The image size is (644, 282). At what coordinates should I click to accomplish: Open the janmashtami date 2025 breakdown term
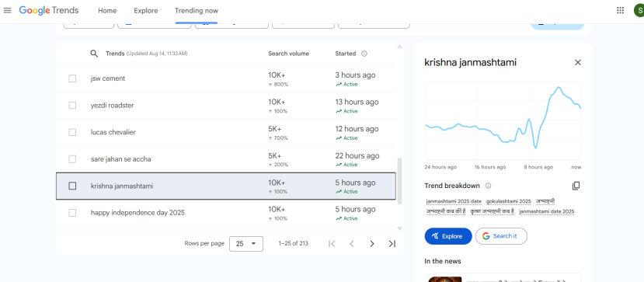pos(547,211)
